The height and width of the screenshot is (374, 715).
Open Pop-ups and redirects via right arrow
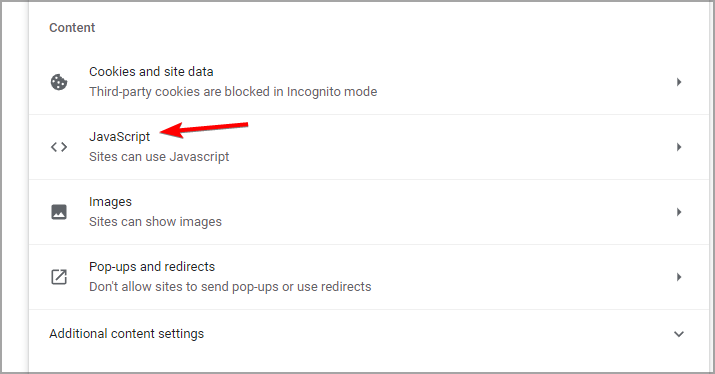(x=679, y=277)
